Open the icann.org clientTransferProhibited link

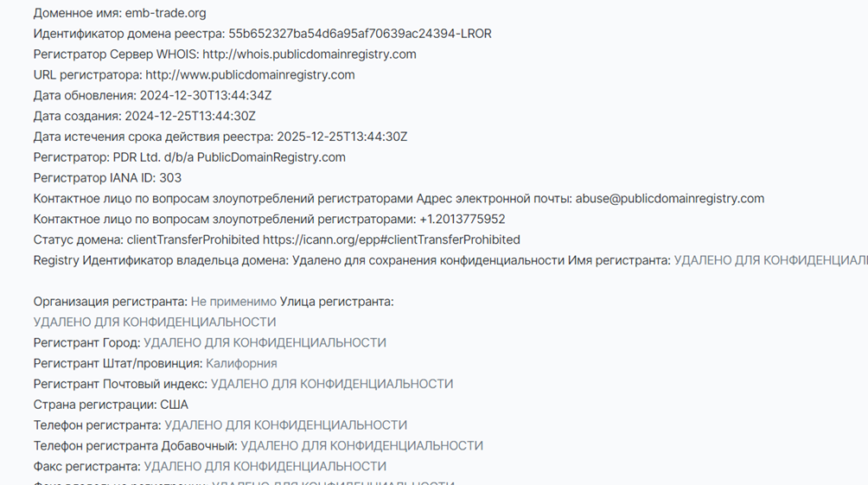(391, 239)
